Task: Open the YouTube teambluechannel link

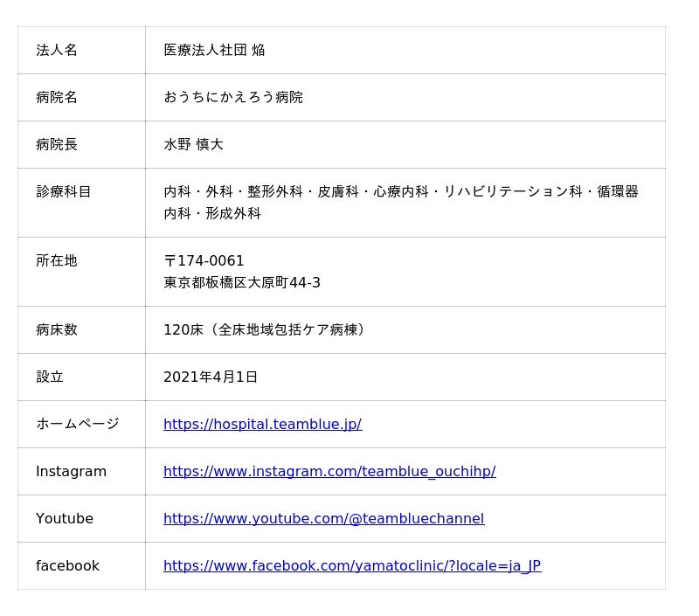Action: (x=323, y=518)
